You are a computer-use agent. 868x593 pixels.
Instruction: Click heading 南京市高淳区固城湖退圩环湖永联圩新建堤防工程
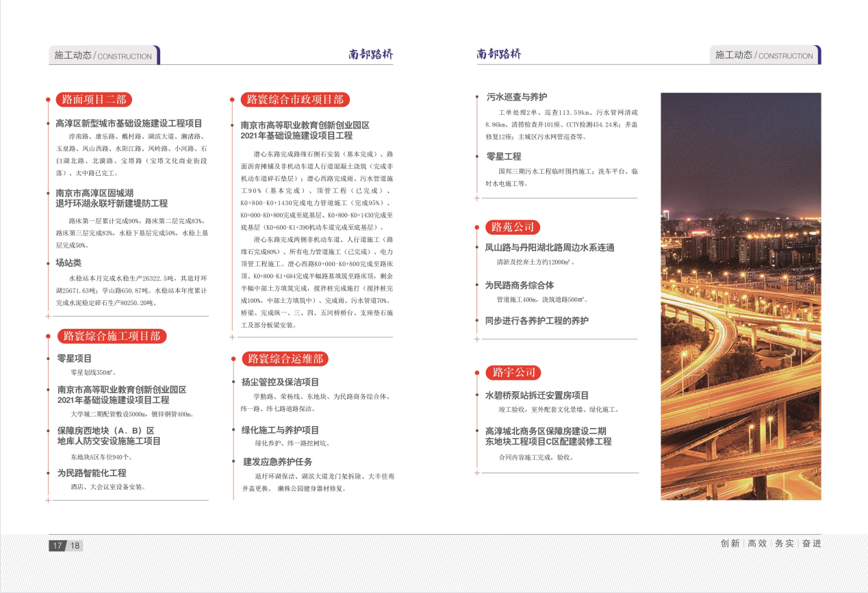(112, 198)
